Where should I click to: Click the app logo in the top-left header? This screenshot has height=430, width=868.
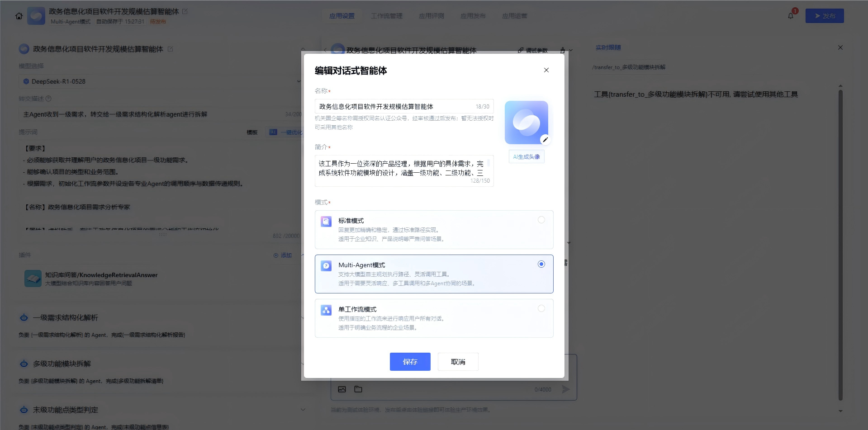(x=36, y=16)
